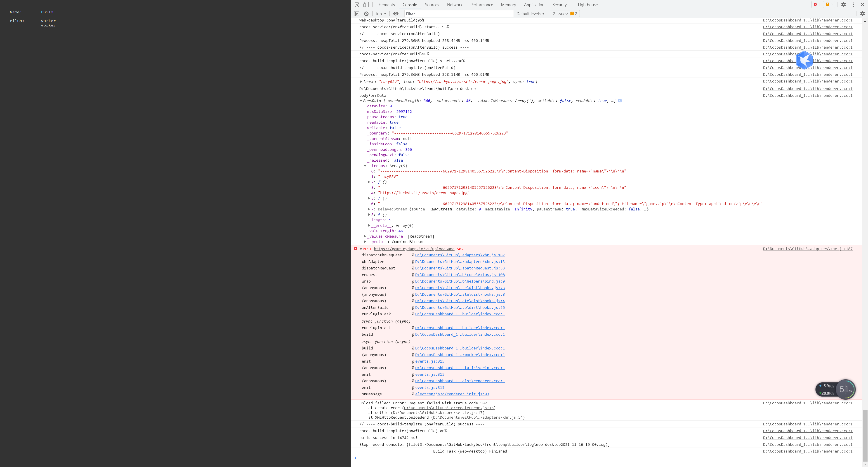868x467 pixels.
Task: Click inside the console Filter field
Action: 458,14
